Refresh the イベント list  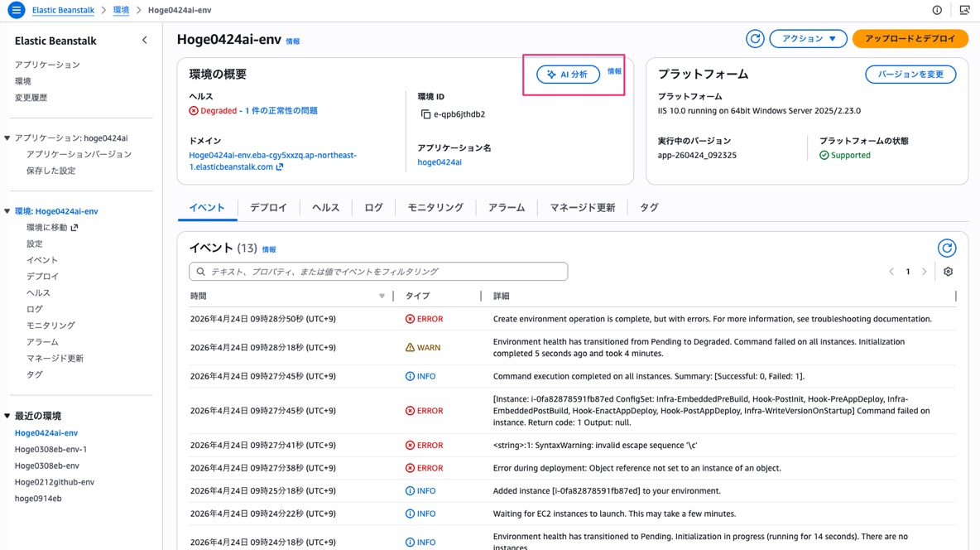coord(946,248)
